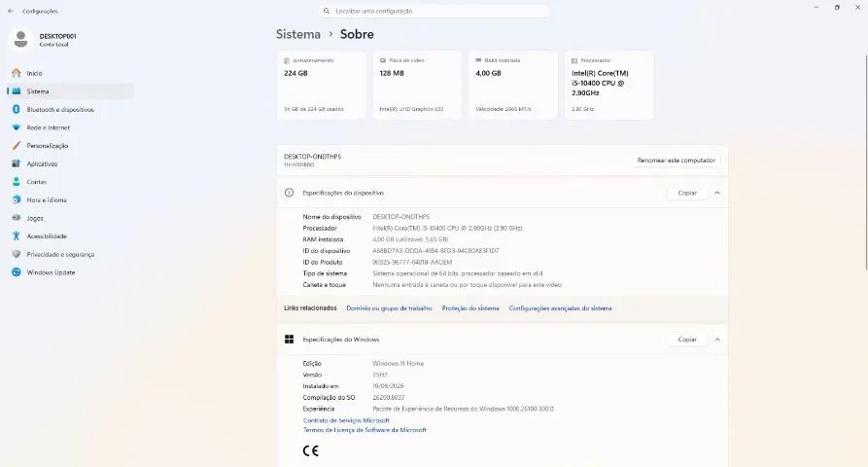Open the 4,00 GB RAM tile
The image size is (868, 467).
[x=512, y=86]
